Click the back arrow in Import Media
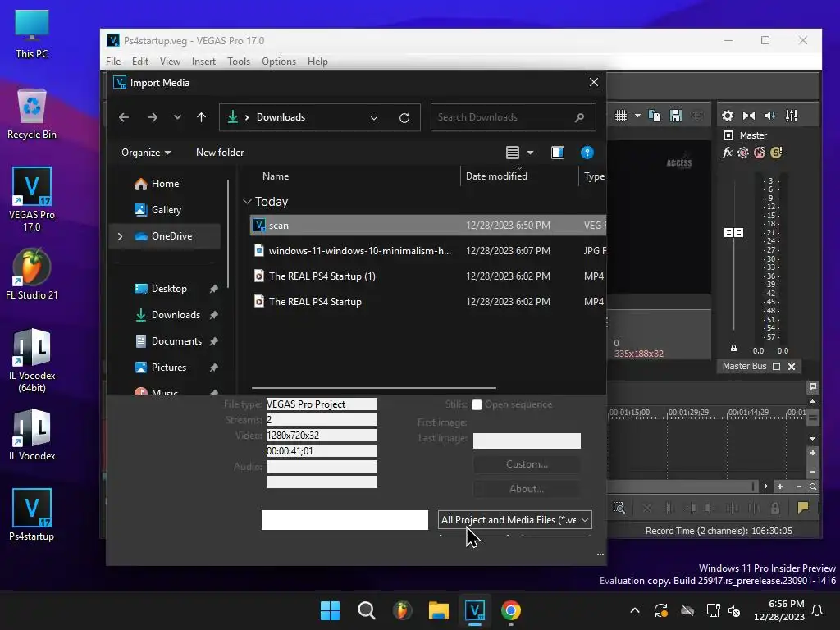This screenshot has height=630, width=840. click(x=124, y=117)
